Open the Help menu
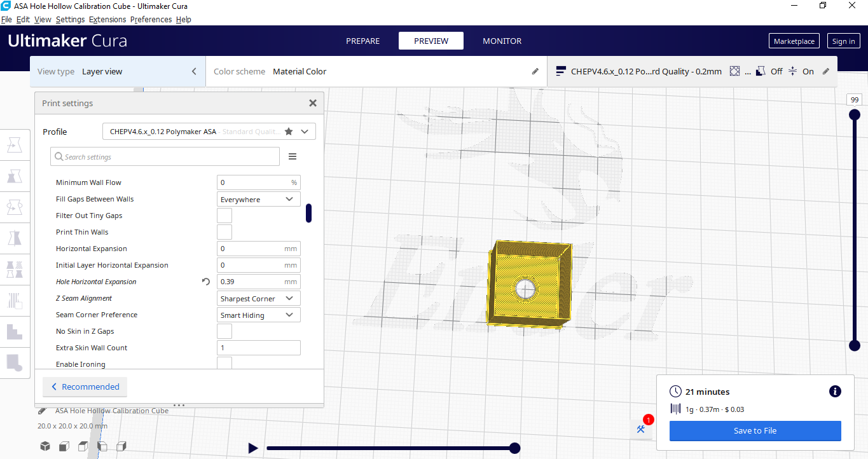Image resolution: width=868 pixels, height=459 pixels. pos(184,20)
